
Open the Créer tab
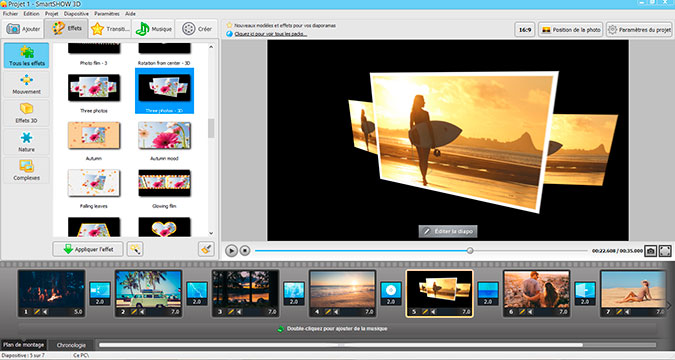197,29
